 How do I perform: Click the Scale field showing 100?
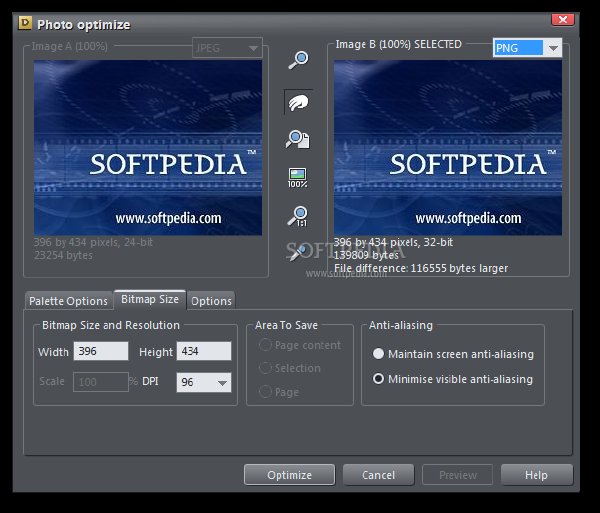101,382
